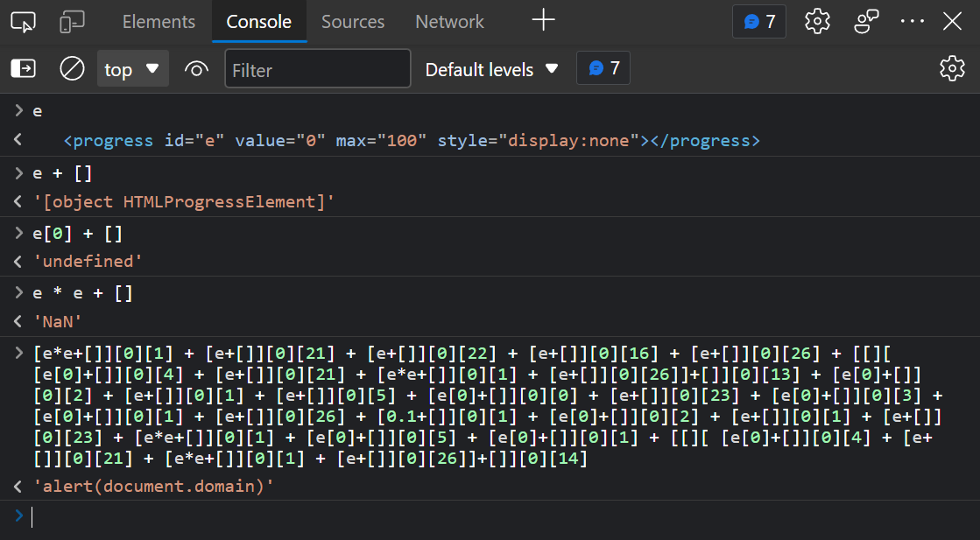Viewport: 980px width, 540px height.
Task: Switch to the Sources tab
Action: click(353, 22)
